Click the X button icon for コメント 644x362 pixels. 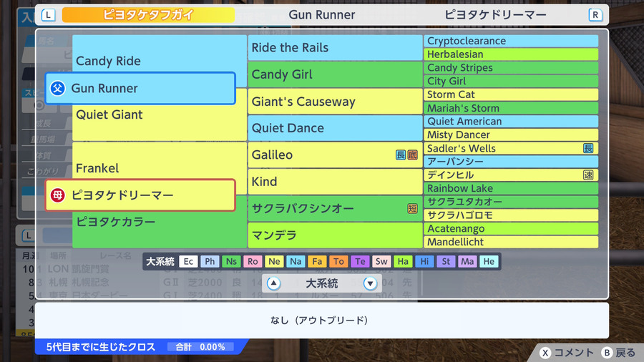click(x=545, y=353)
